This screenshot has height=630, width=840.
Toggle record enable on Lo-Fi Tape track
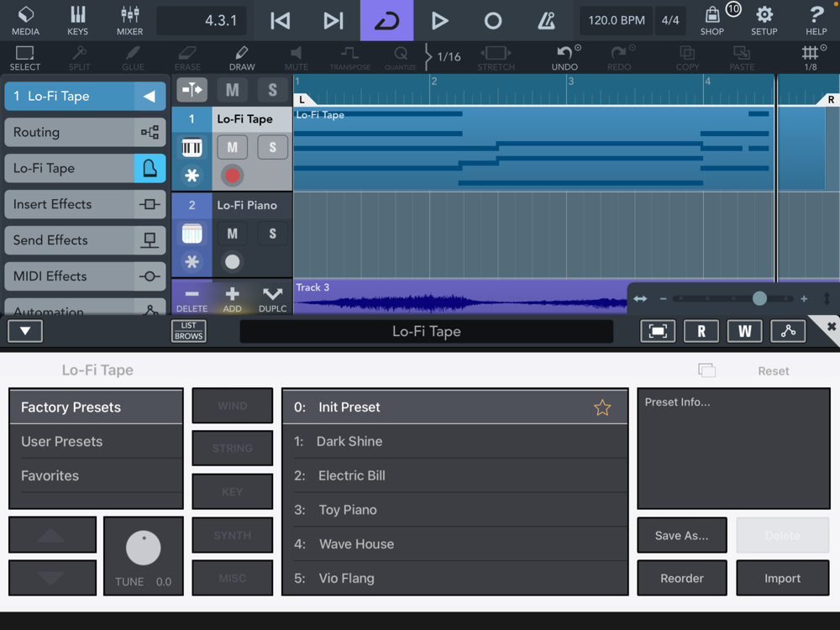point(232,176)
